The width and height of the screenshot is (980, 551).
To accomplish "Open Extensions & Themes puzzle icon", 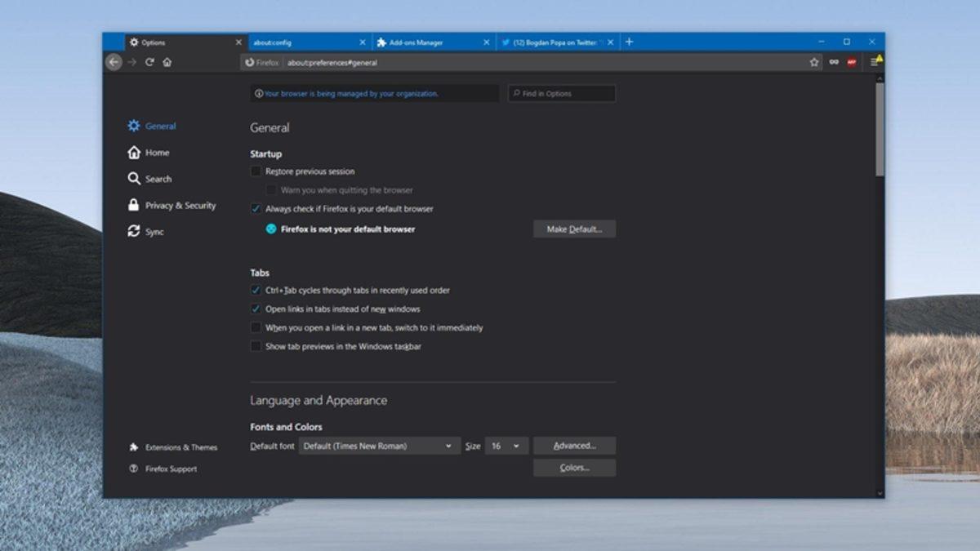I will pos(132,447).
